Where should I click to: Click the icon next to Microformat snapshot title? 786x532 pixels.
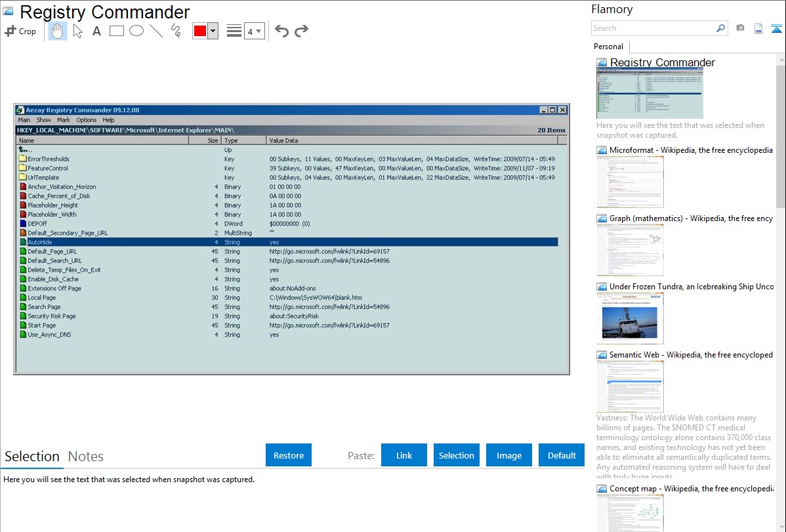pyautogui.click(x=602, y=150)
